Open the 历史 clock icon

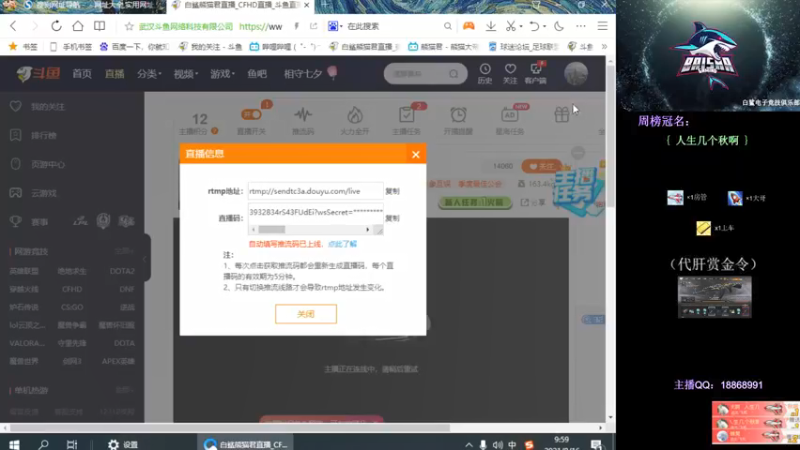coord(485,73)
